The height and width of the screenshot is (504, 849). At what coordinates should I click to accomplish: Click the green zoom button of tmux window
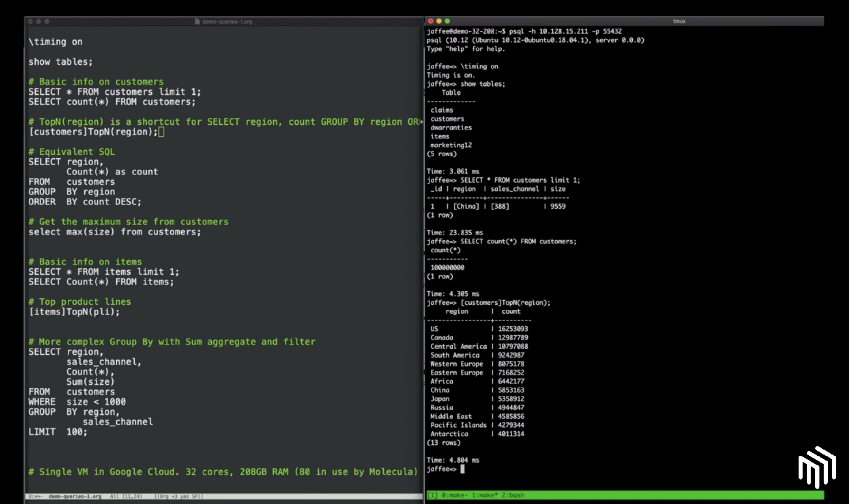pyautogui.click(x=447, y=21)
